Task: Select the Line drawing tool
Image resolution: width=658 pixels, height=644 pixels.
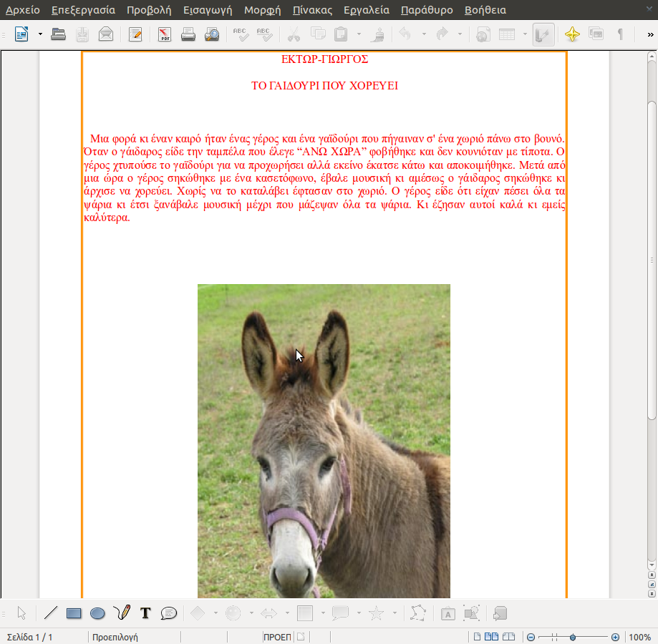Action: [50, 613]
